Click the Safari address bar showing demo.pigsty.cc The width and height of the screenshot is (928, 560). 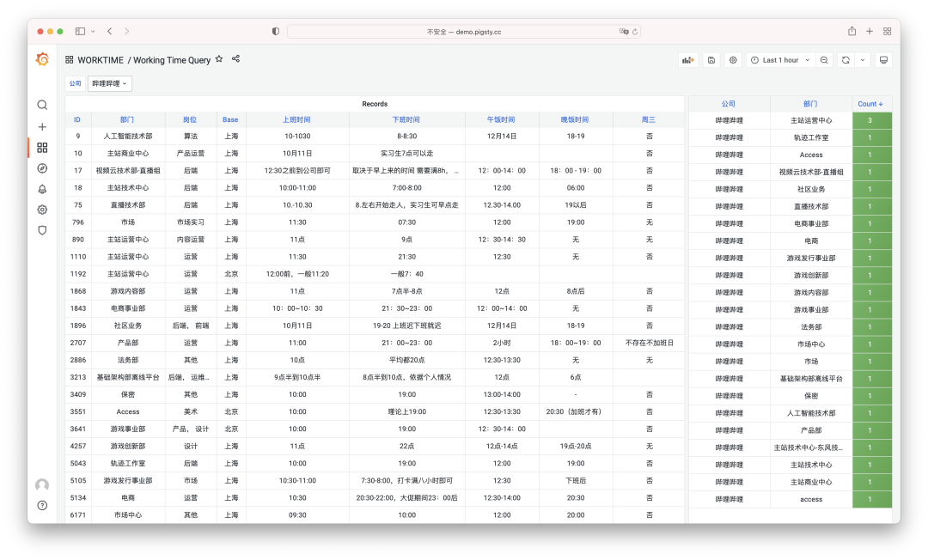[x=463, y=31]
